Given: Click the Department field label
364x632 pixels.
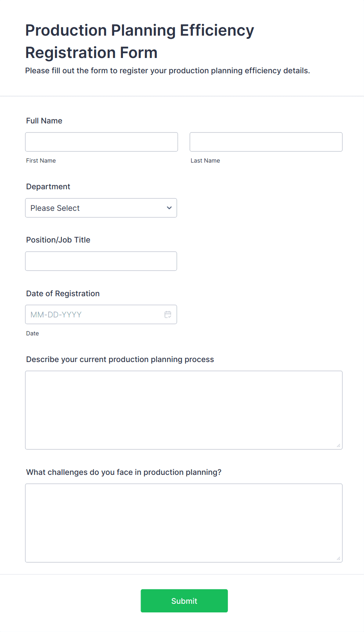Looking at the screenshot, I should (x=48, y=187).
